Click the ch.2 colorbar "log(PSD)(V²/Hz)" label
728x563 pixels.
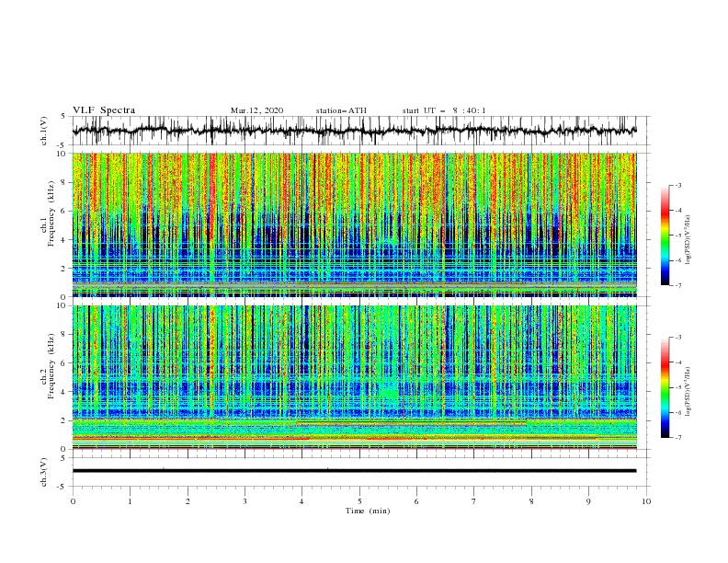coord(688,392)
